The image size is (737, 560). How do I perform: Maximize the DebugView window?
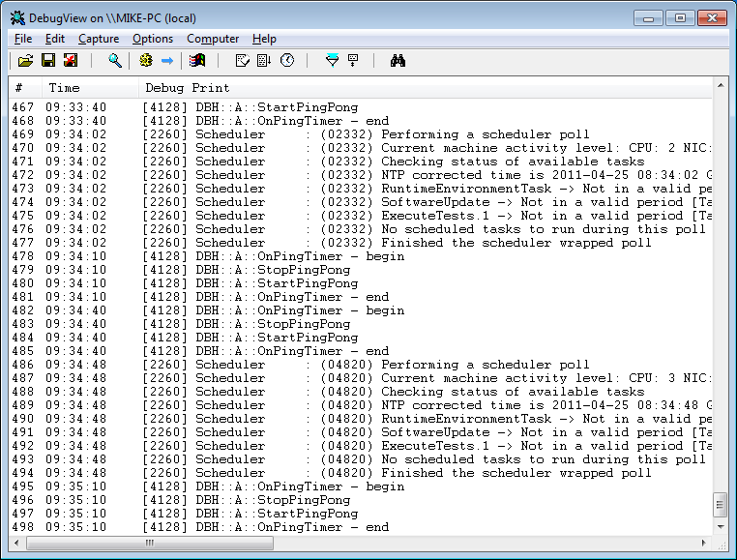pos(680,18)
